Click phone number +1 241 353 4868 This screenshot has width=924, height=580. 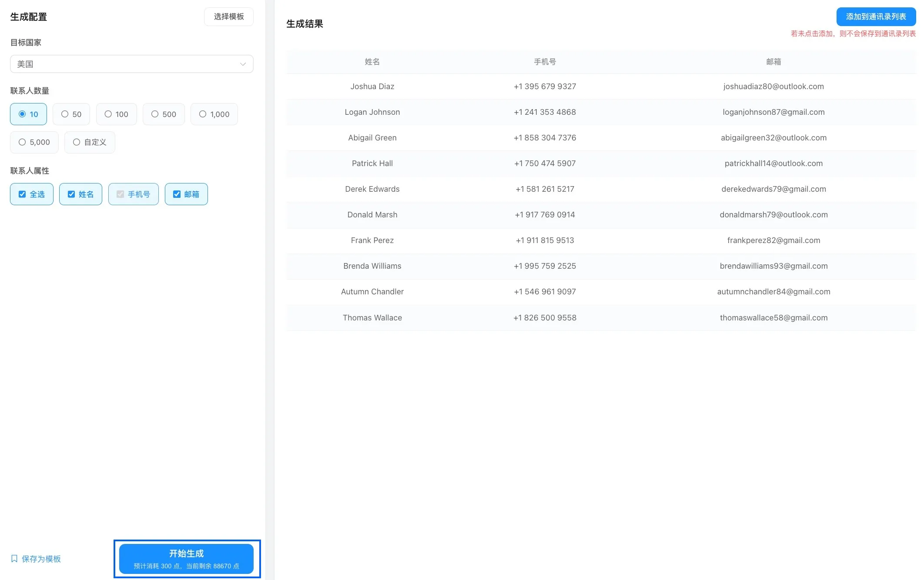pyautogui.click(x=545, y=112)
